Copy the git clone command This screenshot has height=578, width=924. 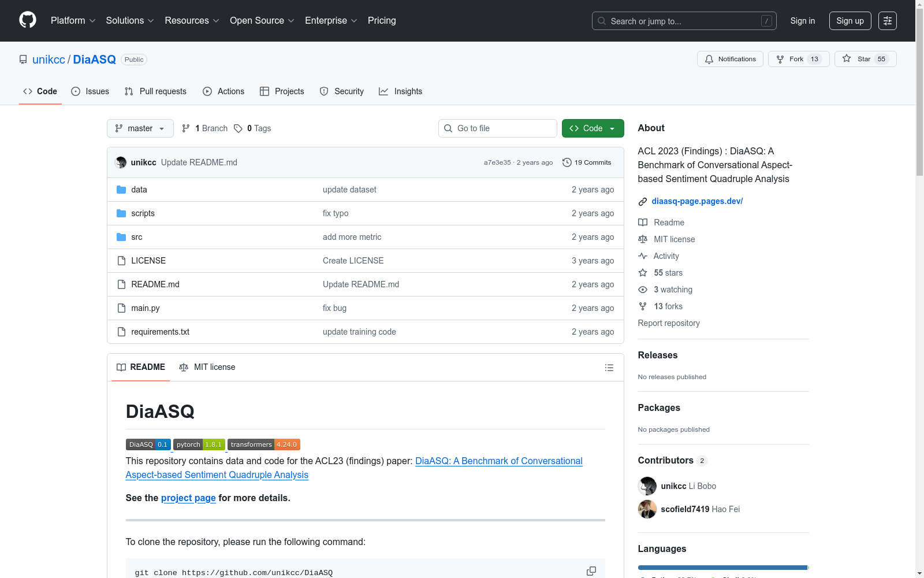click(x=591, y=571)
